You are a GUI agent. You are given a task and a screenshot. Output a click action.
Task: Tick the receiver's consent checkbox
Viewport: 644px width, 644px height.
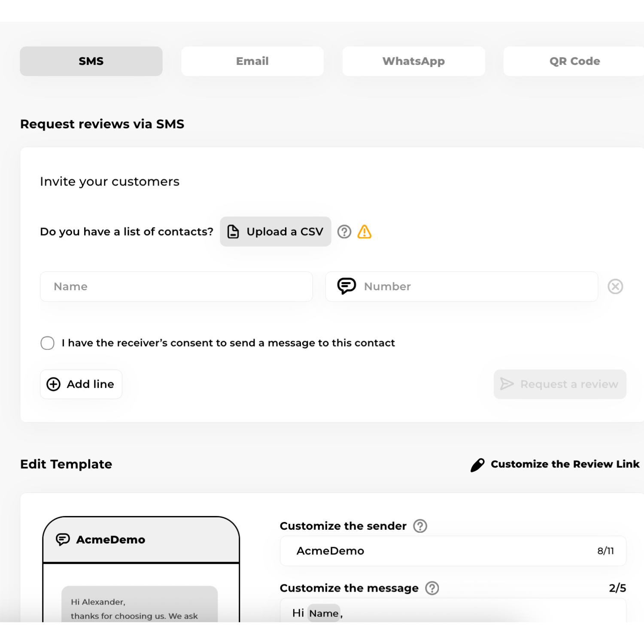pyautogui.click(x=48, y=343)
